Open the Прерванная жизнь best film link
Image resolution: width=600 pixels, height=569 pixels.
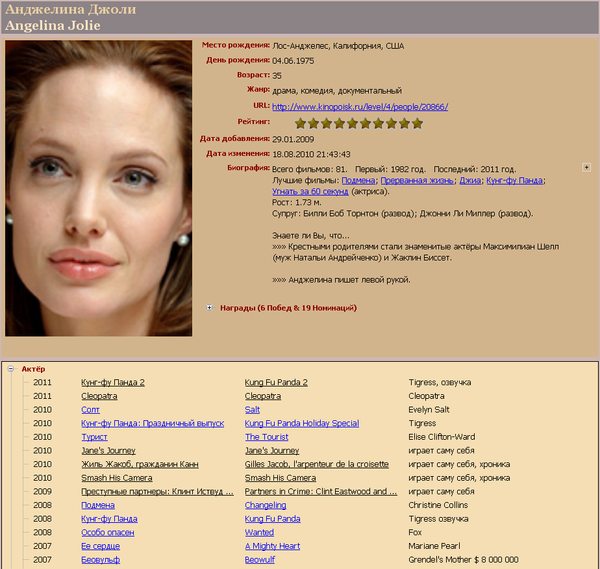[x=417, y=180]
